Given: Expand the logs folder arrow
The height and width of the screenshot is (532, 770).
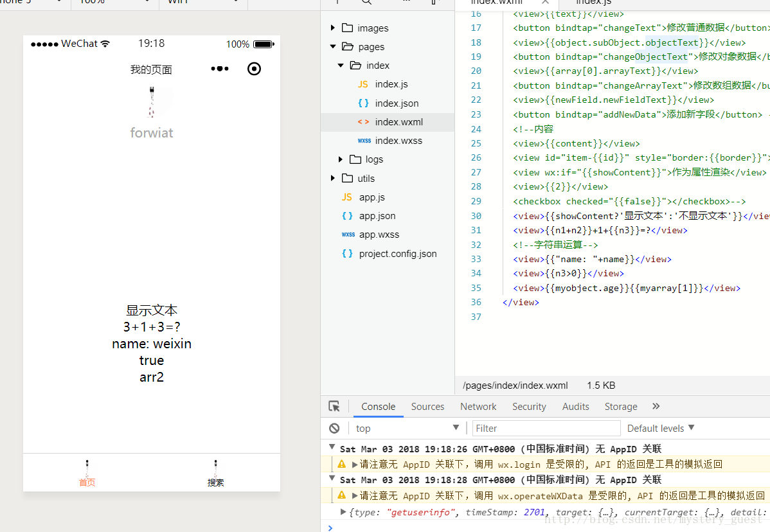Looking at the screenshot, I should coord(341,159).
